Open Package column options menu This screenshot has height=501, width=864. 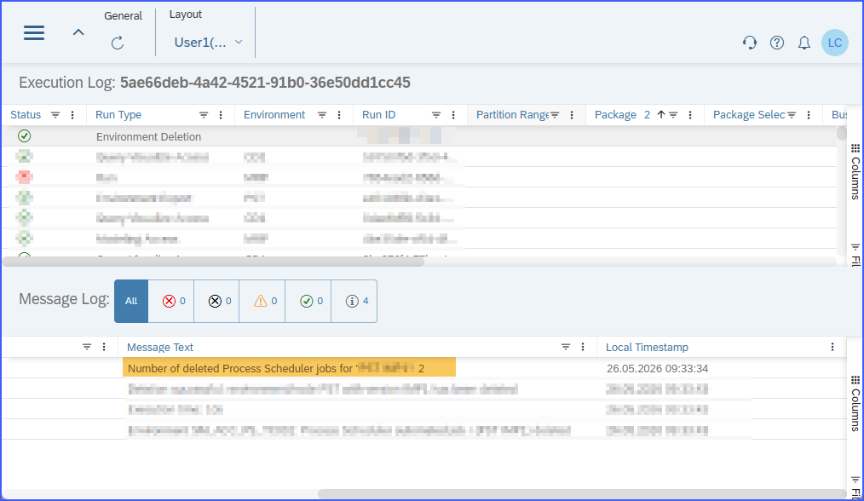pyautogui.click(x=690, y=115)
